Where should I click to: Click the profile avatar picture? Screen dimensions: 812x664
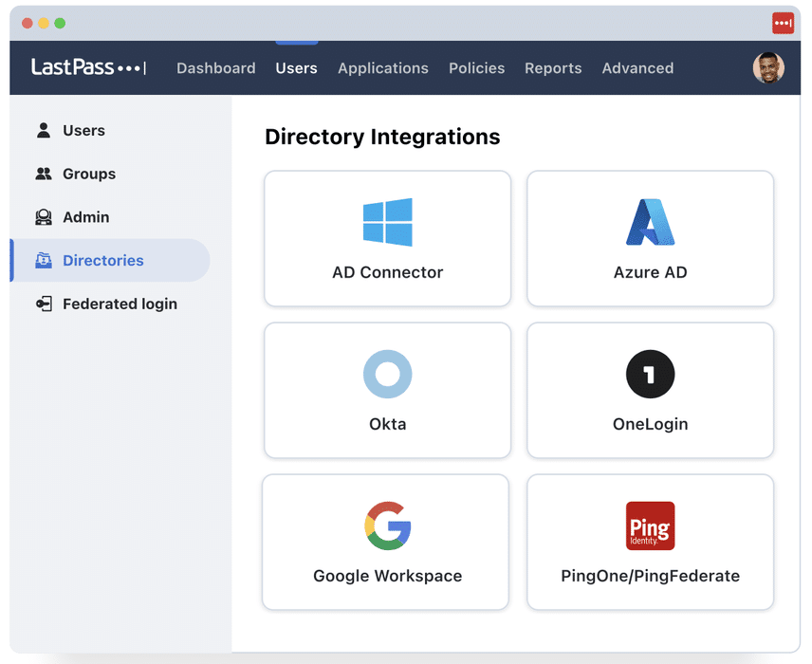click(768, 67)
